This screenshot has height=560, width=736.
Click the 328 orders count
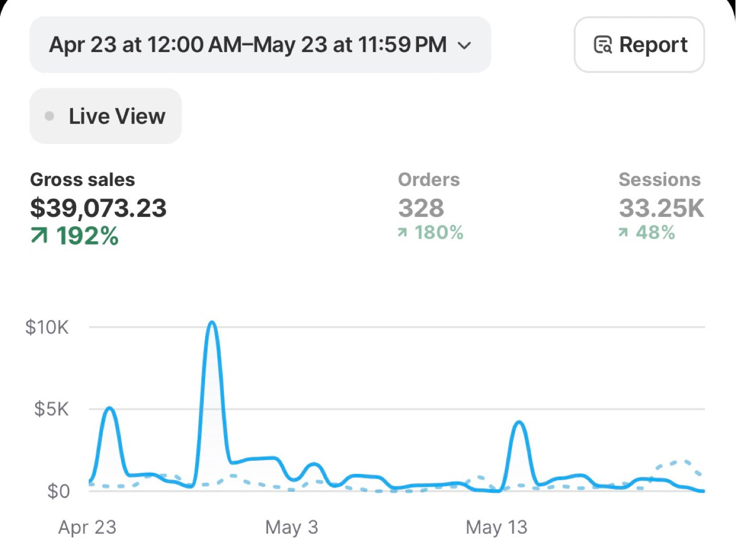421,208
